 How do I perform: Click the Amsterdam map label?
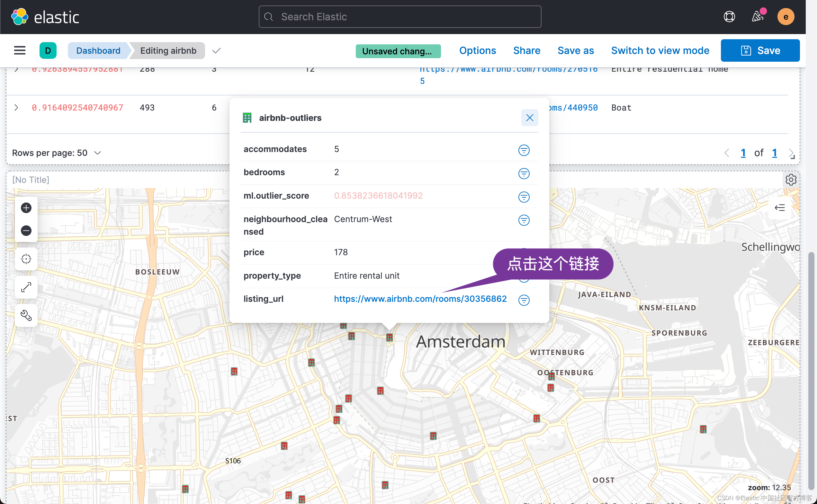click(461, 342)
